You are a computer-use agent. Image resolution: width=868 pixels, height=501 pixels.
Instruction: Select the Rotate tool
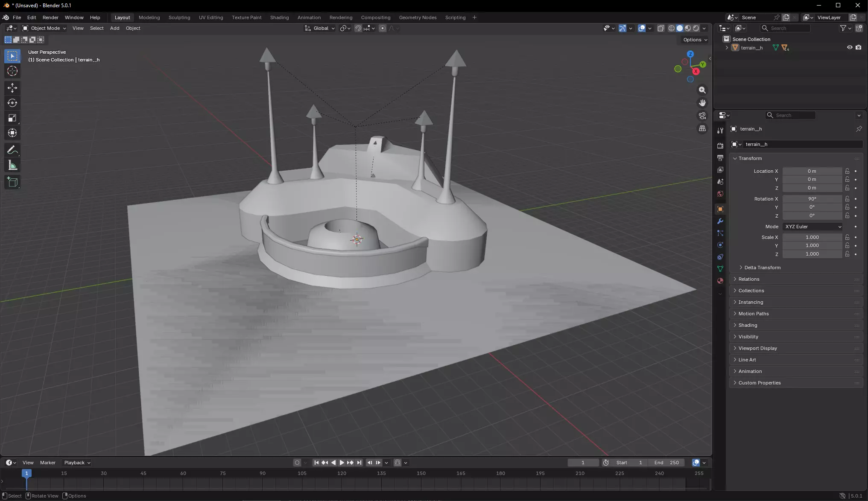12,103
